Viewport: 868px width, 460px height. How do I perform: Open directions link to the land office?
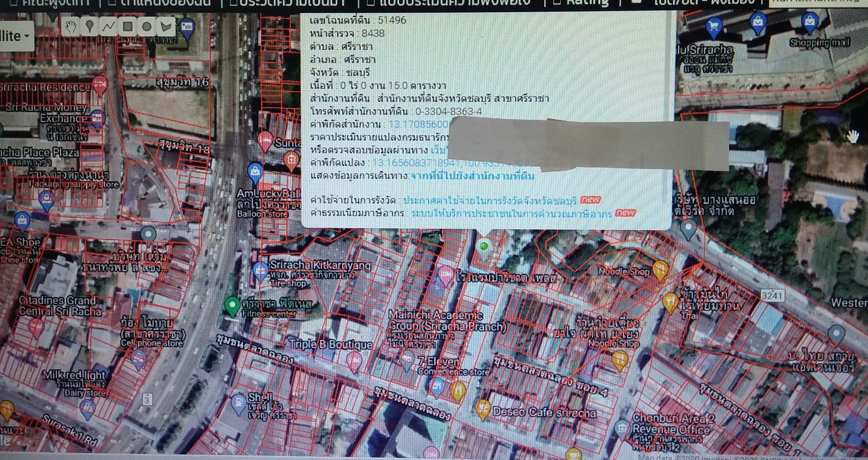pyautogui.click(x=472, y=176)
